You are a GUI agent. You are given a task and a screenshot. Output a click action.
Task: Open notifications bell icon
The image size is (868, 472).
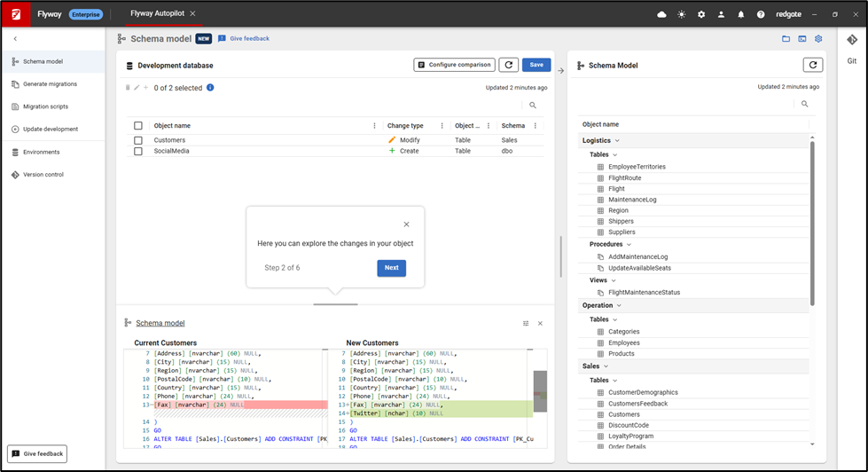point(740,14)
